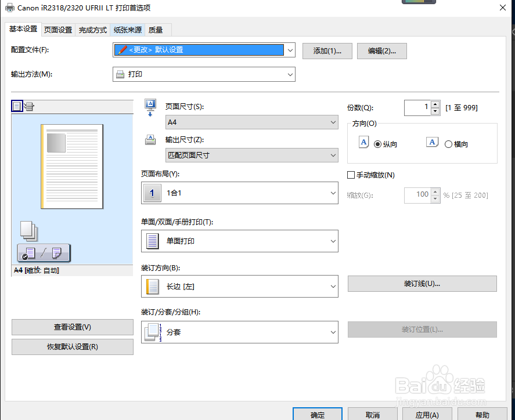
Task: Click the single-sided print page icon
Action: coord(152,241)
